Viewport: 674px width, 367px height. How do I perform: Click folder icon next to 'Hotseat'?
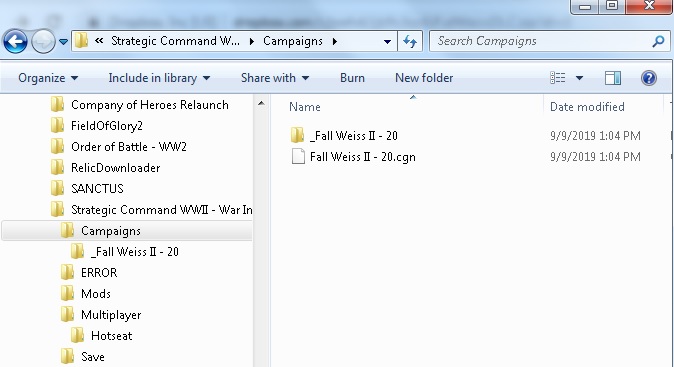77,336
